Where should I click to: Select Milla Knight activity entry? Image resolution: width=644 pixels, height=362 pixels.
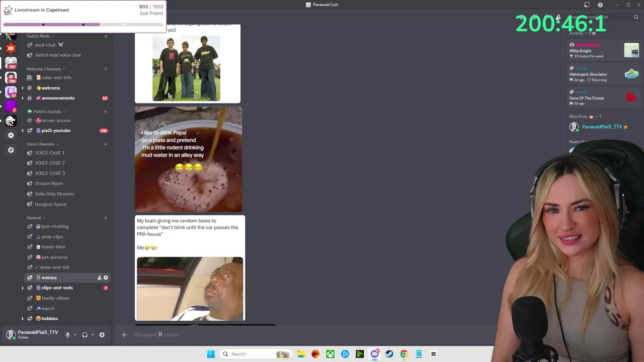pos(604,50)
